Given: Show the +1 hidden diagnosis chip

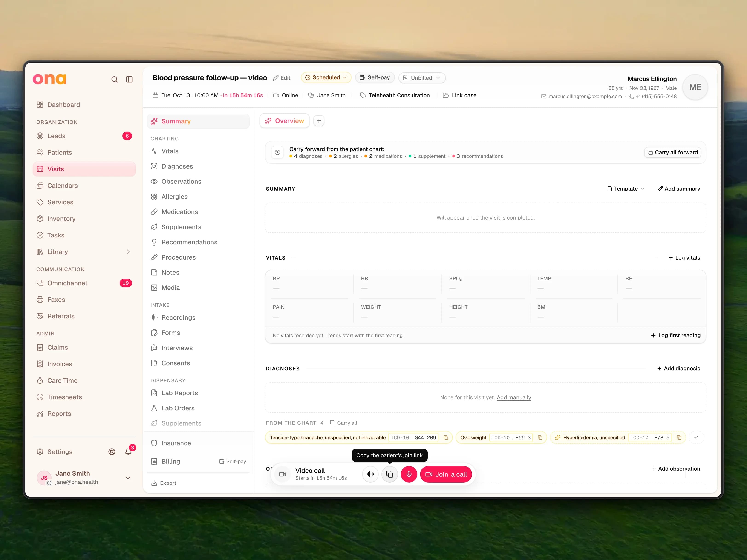Looking at the screenshot, I should click(696, 437).
